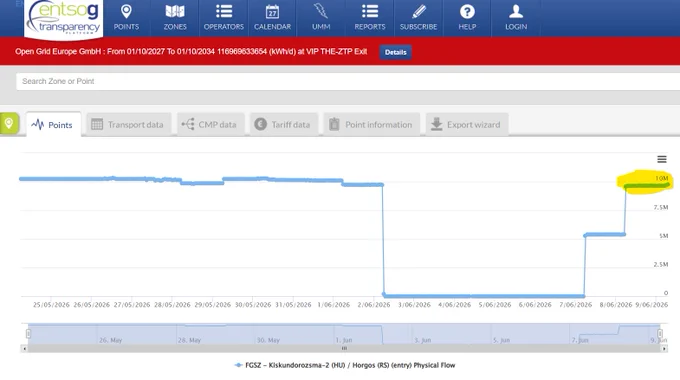The width and height of the screenshot is (680, 380).
Task: Open the Zones map icon
Action: (175, 12)
